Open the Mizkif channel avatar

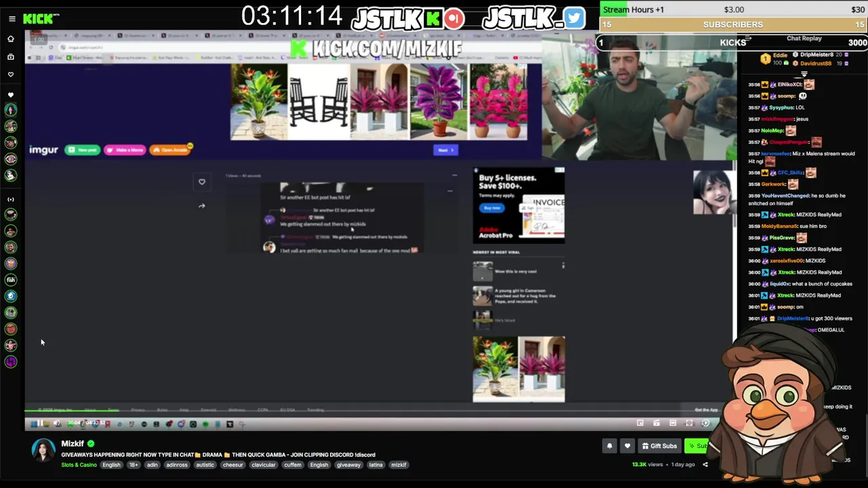pos(43,450)
